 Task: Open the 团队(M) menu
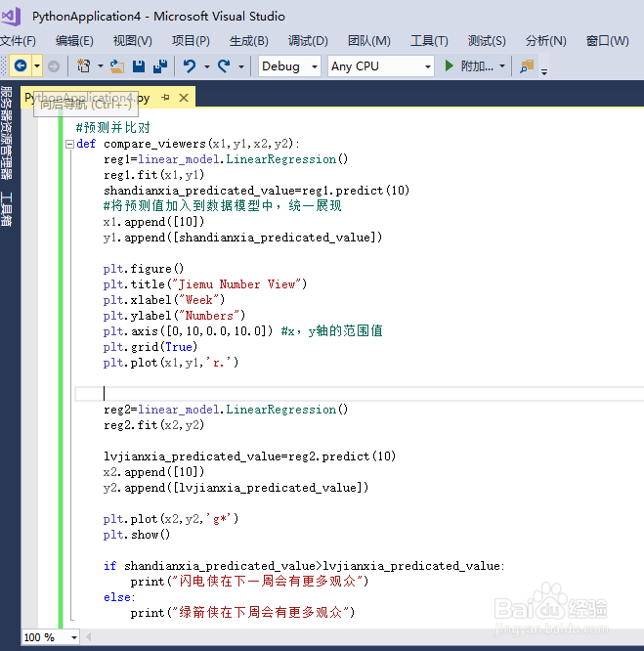click(x=368, y=41)
